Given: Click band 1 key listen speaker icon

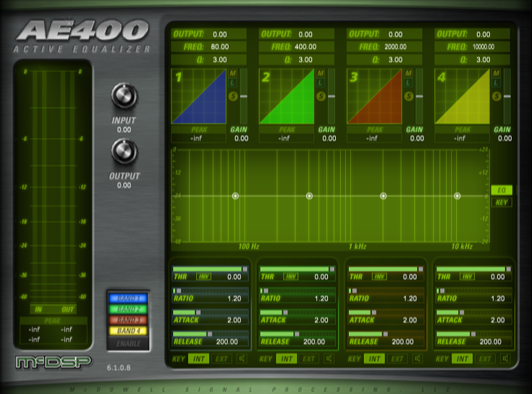Looking at the screenshot, I should pos(242,359).
